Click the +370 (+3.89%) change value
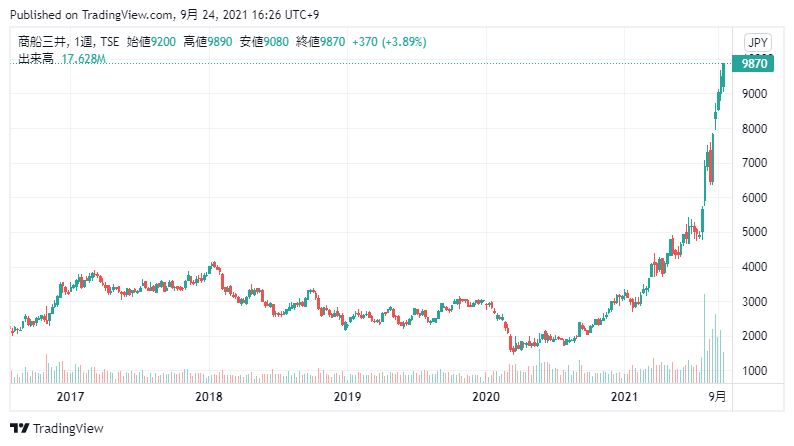 [389, 42]
